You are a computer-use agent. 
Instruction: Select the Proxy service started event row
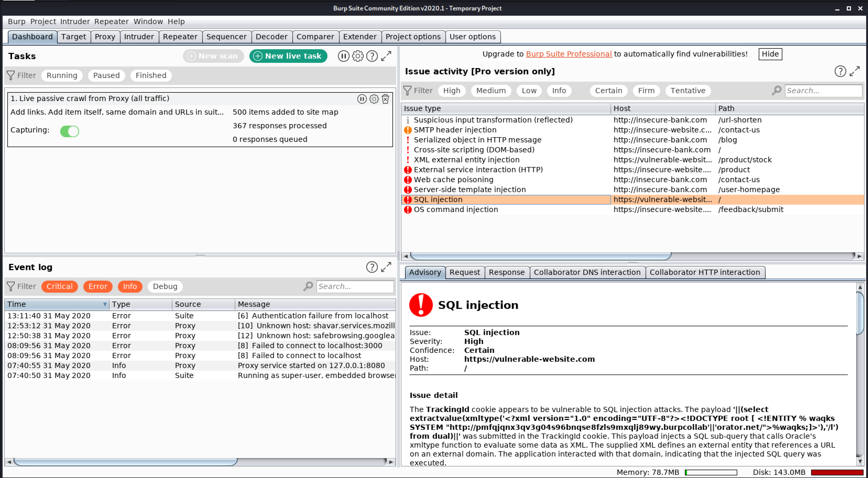200,366
